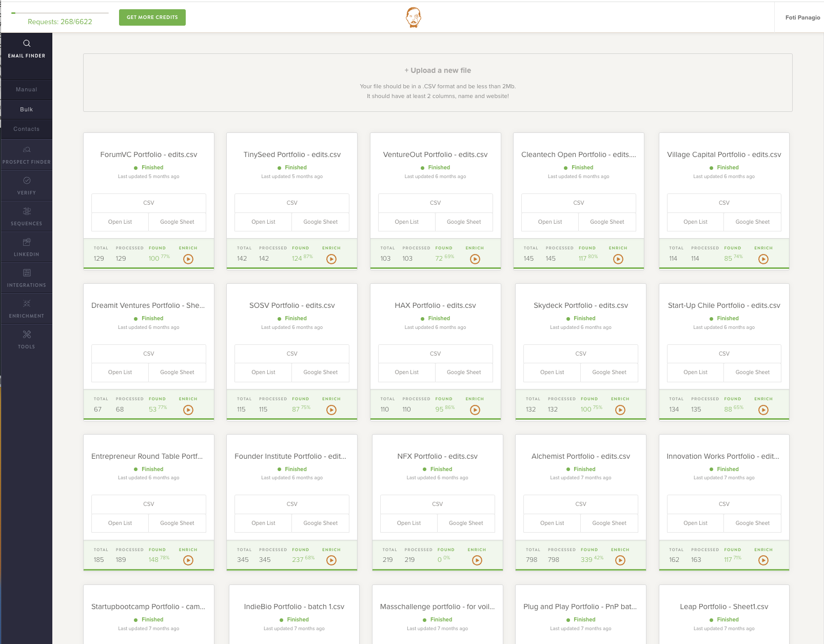
Task: Open List for Alchemist Portfolio
Action: click(x=552, y=523)
